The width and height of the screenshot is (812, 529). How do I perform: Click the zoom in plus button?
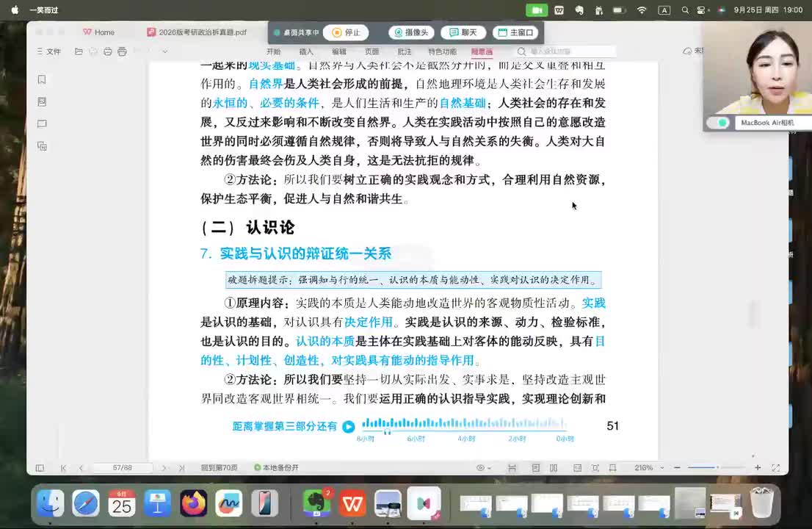(758, 468)
